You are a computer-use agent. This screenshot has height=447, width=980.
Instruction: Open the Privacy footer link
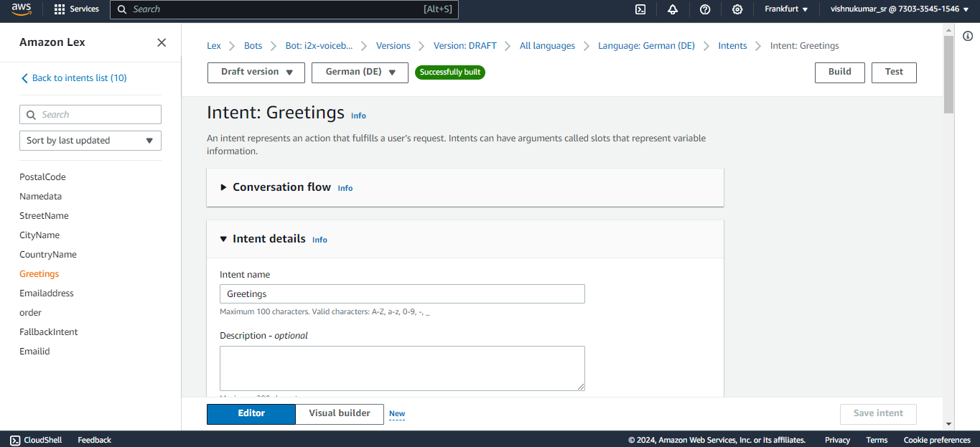pos(837,440)
